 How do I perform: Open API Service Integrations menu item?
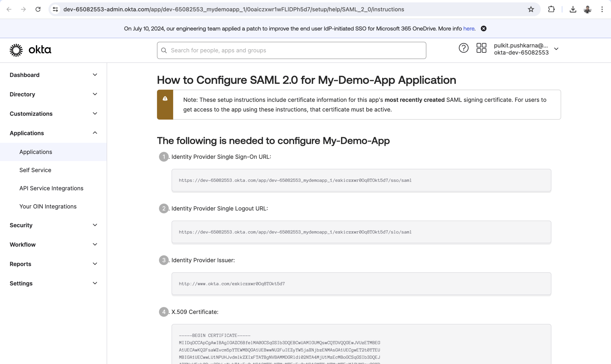51,188
